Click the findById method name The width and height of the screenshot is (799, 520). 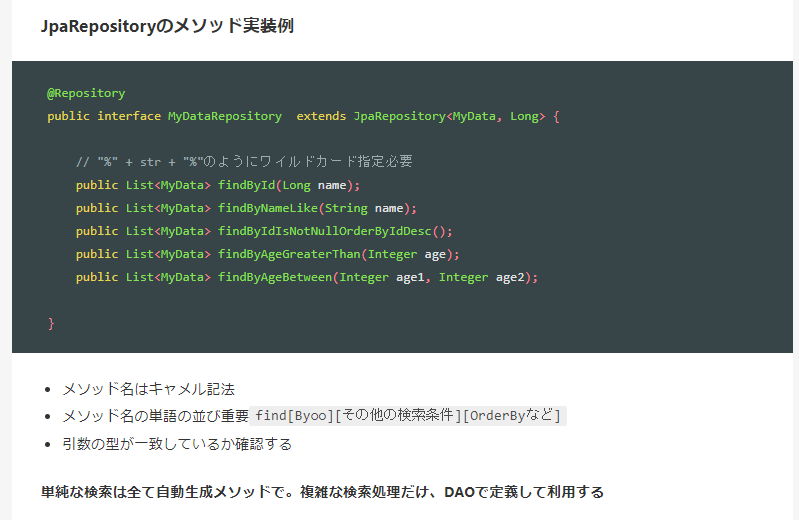coord(246,185)
